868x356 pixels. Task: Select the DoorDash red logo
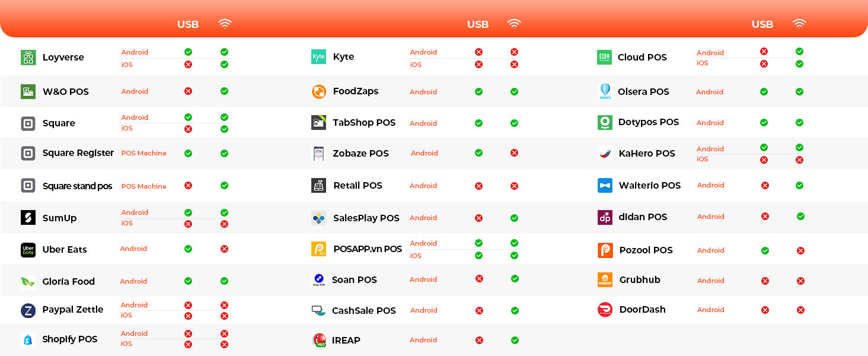pyautogui.click(x=605, y=310)
